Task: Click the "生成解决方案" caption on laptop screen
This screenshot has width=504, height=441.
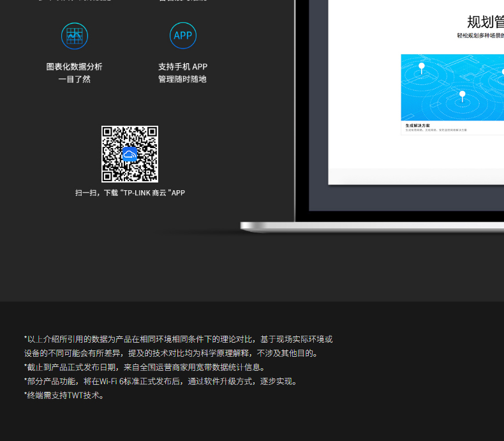Action: pyautogui.click(x=417, y=125)
